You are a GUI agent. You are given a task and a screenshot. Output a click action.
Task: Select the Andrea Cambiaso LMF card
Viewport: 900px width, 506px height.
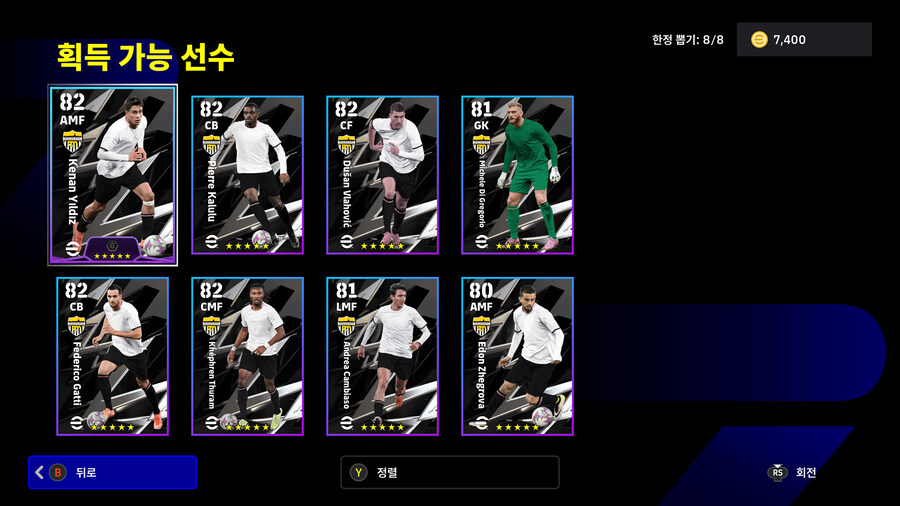pyautogui.click(x=382, y=356)
